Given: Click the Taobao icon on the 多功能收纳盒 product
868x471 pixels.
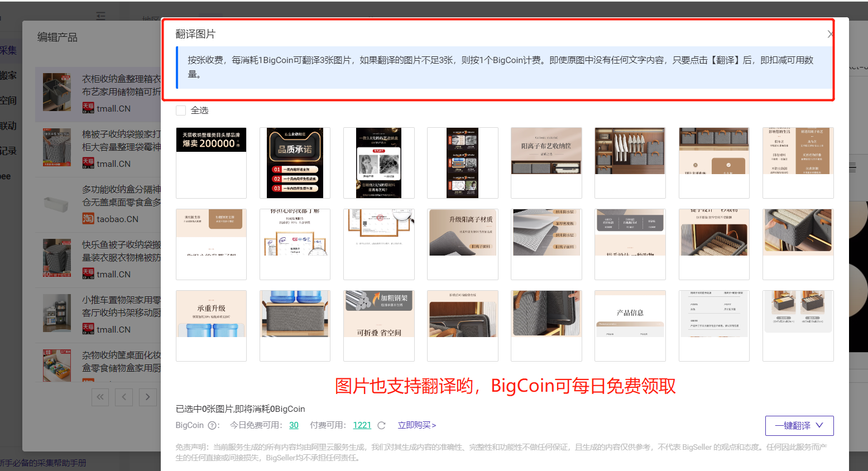Looking at the screenshot, I should [89, 219].
